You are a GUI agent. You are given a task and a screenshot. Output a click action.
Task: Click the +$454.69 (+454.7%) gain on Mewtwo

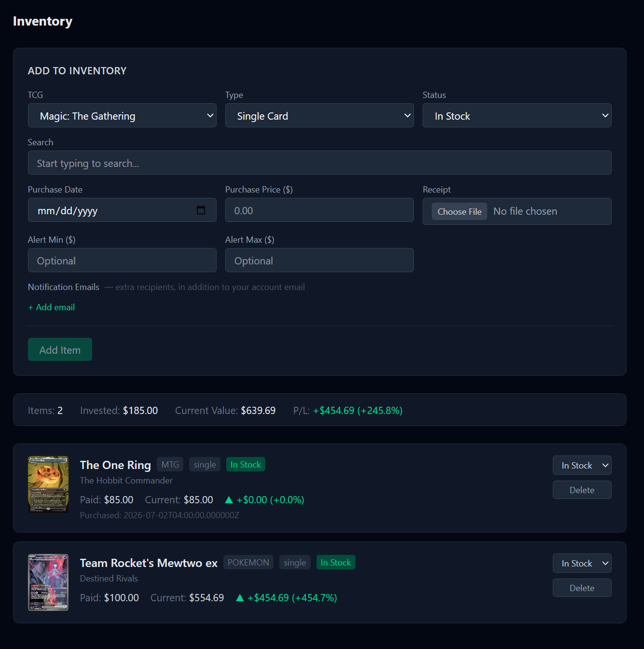[x=292, y=597]
